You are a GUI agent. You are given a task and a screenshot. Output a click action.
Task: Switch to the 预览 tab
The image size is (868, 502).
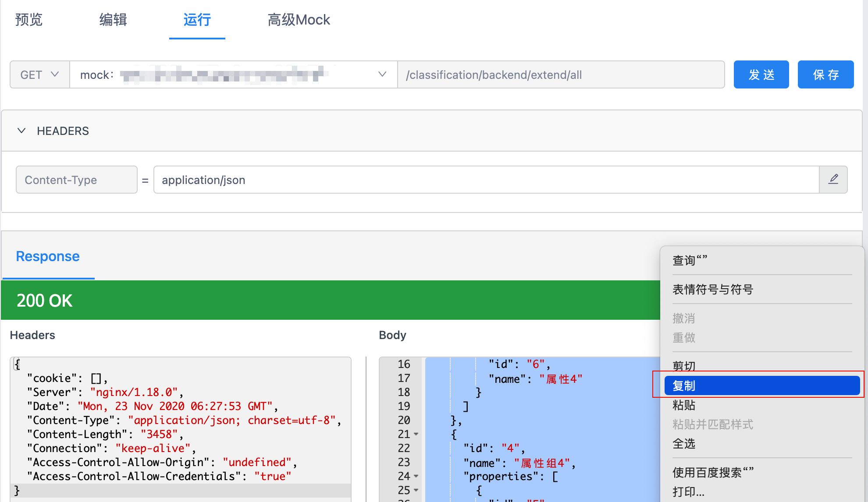tap(29, 20)
